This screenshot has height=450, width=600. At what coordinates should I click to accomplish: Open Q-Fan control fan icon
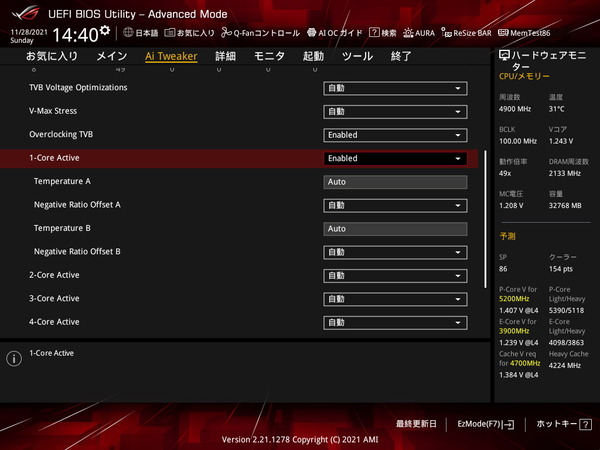(x=226, y=33)
